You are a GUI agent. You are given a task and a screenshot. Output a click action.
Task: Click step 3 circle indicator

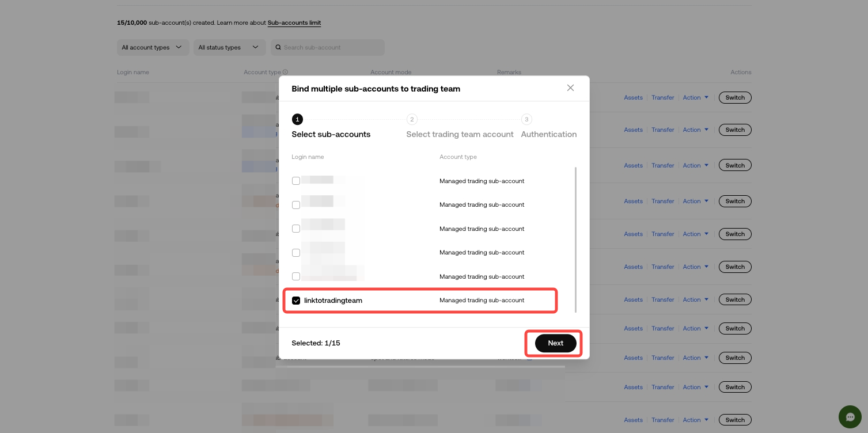[x=526, y=119]
